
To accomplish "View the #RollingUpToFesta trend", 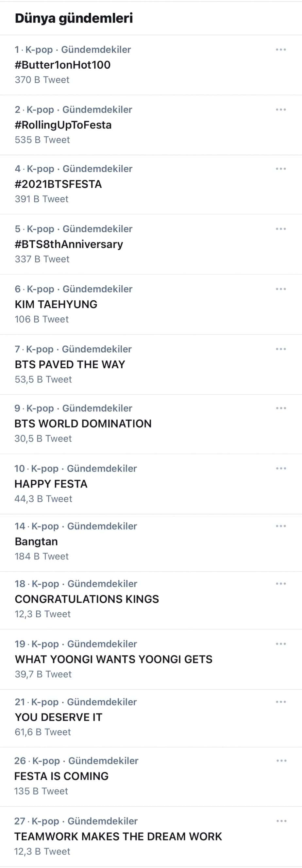I will click(63, 125).
